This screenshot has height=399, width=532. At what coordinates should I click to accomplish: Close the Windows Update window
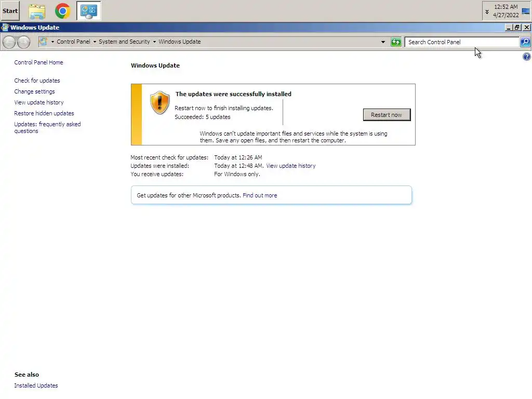pos(527,28)
